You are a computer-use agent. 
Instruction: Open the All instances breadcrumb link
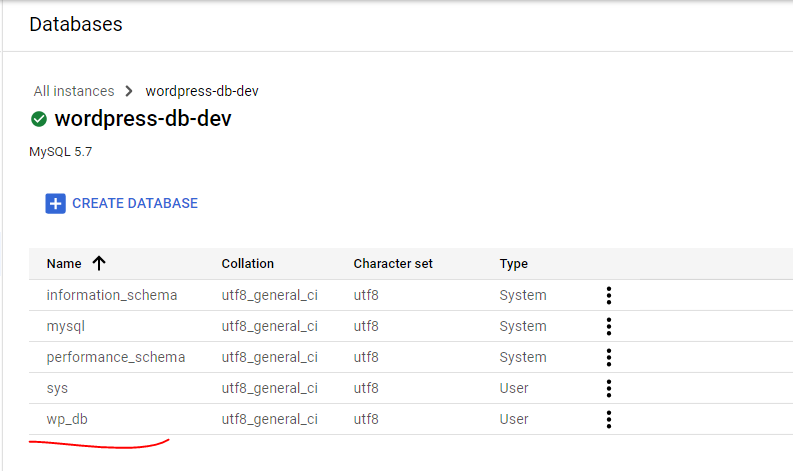[x=74, y=91]
